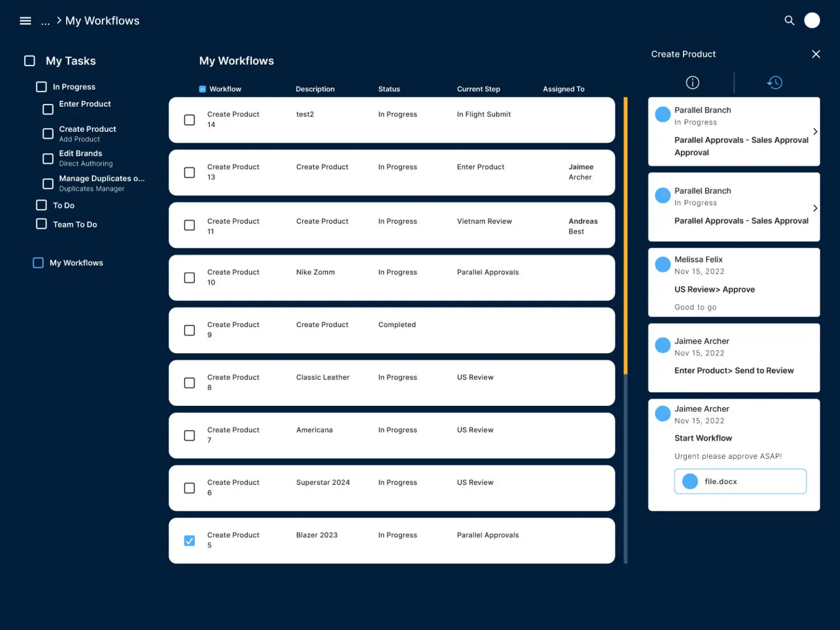This screenshot has height=630, width=840.
Task: Close the Create Product side panel
Action: pyautogui.click(x=816, y=54)
